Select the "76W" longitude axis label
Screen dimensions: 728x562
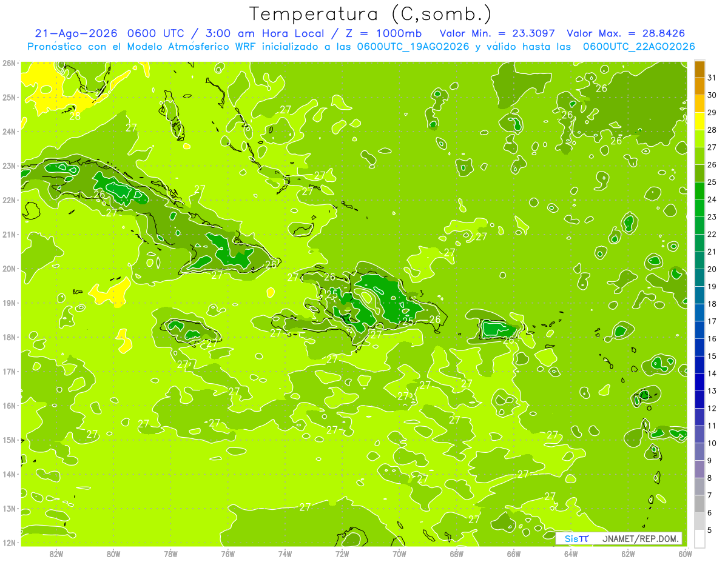point(227,554)
